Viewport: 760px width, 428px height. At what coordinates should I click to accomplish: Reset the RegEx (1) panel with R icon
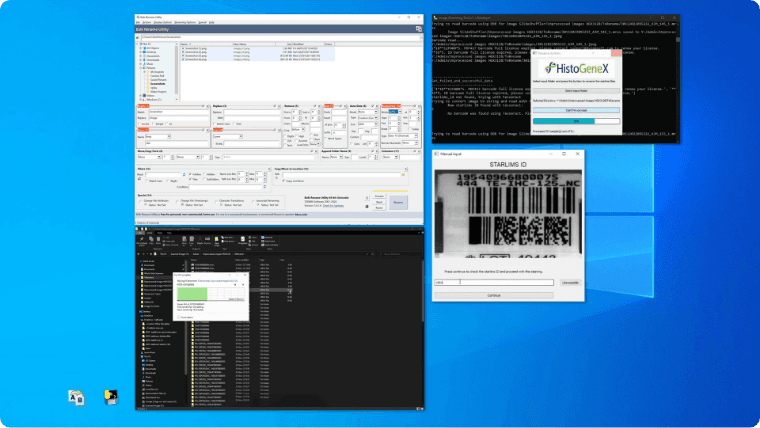207,106
